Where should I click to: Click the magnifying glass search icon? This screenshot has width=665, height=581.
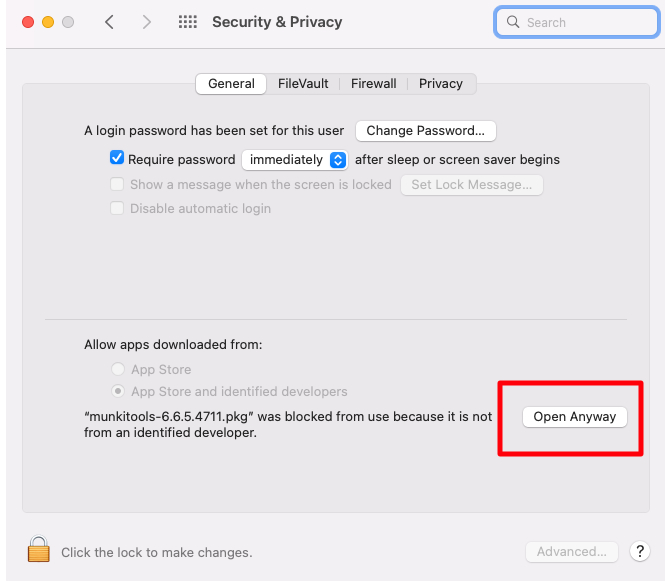click(513, 22)
